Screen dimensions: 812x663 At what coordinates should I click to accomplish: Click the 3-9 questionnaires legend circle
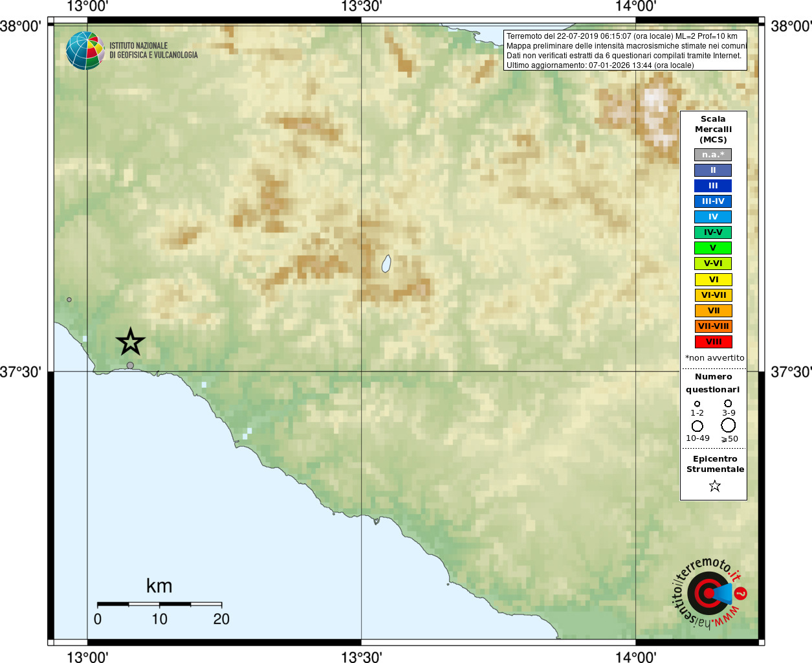728,403
